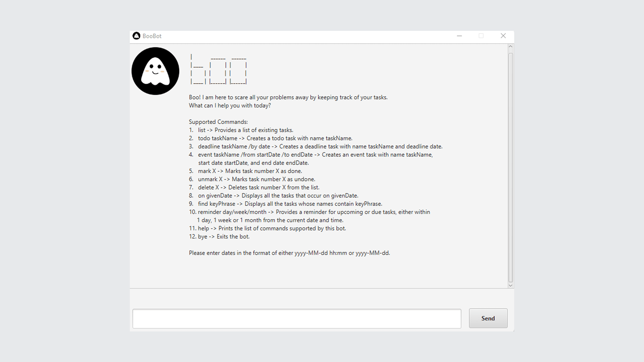Click the 'reminder day/week/month' command line
The width and height of the screenshot is (644, 362).
tap(314, 212)
